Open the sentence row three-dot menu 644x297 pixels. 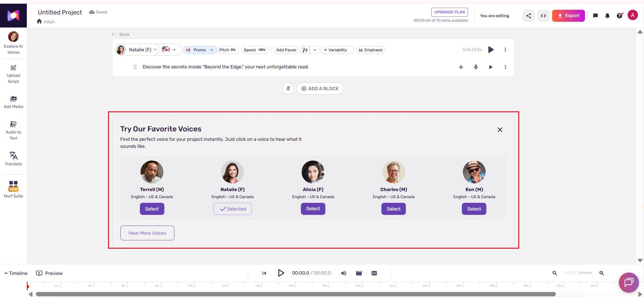[505, 67]
